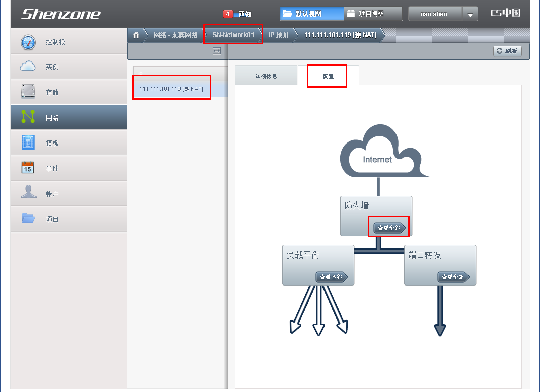Click the IP 地址 breadcrumb
Image resolution: width=540 pixels, height=392 pixels.
click(x=279, y=35)
